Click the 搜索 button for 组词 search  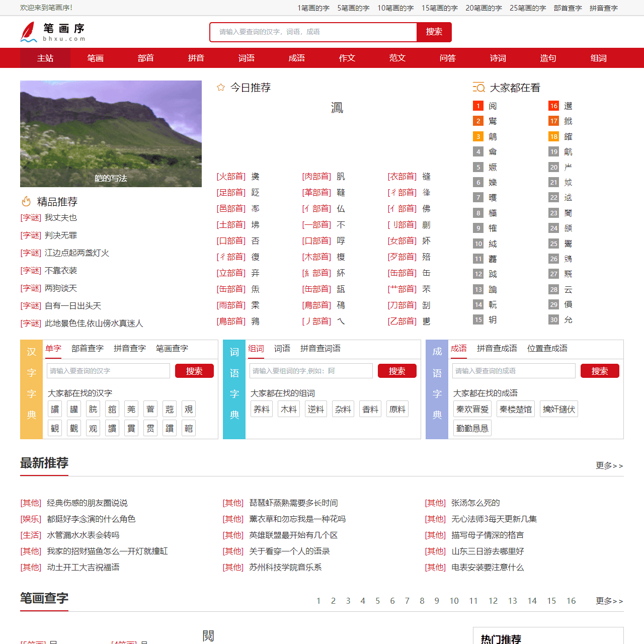pos(397,371)
